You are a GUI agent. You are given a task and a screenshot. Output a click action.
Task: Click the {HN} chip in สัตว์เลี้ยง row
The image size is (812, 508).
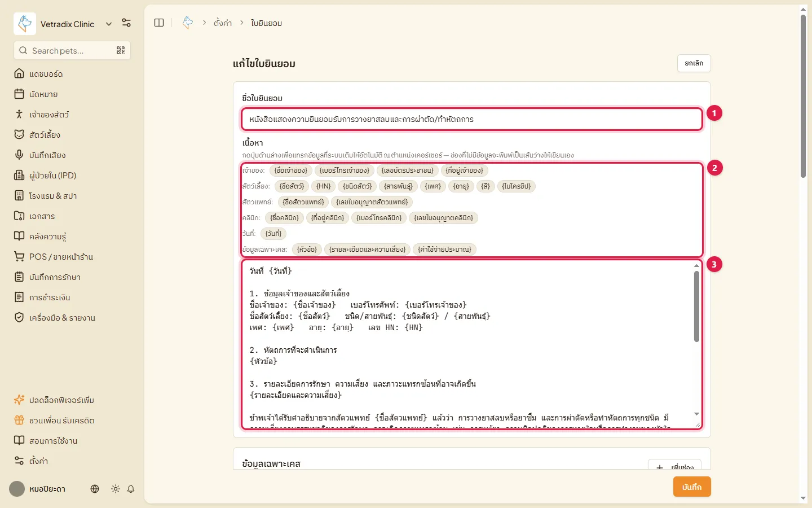tap(324, 186)
